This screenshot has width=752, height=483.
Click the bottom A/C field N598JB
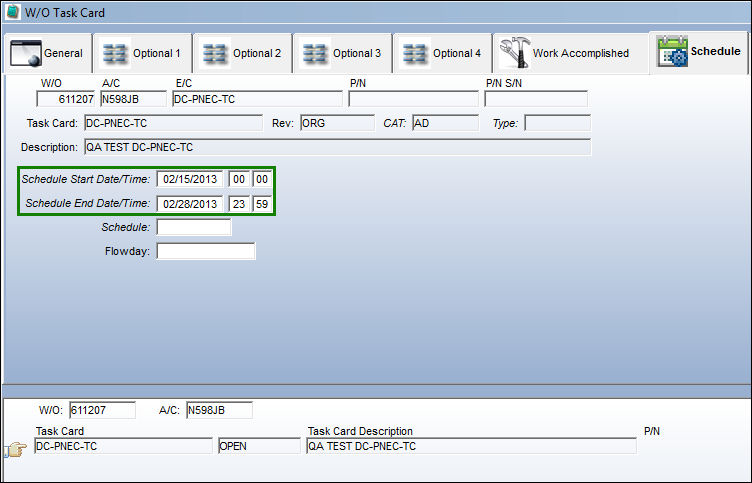(220, 410)
